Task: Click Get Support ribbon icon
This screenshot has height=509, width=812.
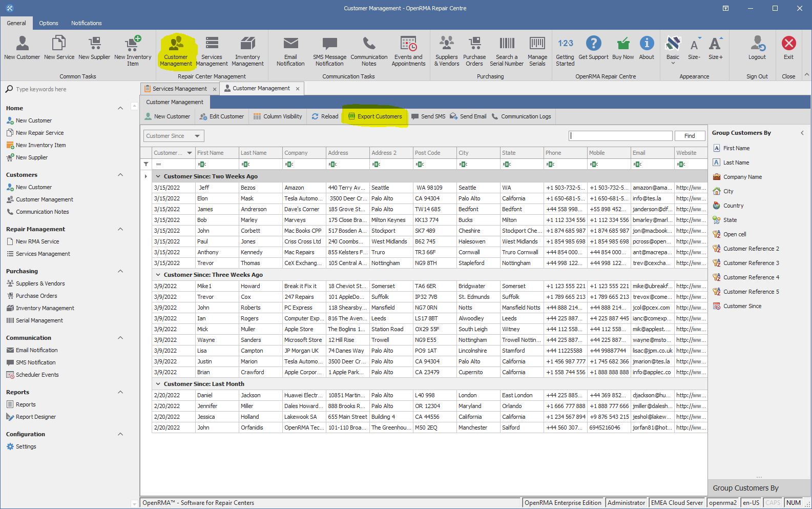Action: pyautogui.click(x=593, y=49)
